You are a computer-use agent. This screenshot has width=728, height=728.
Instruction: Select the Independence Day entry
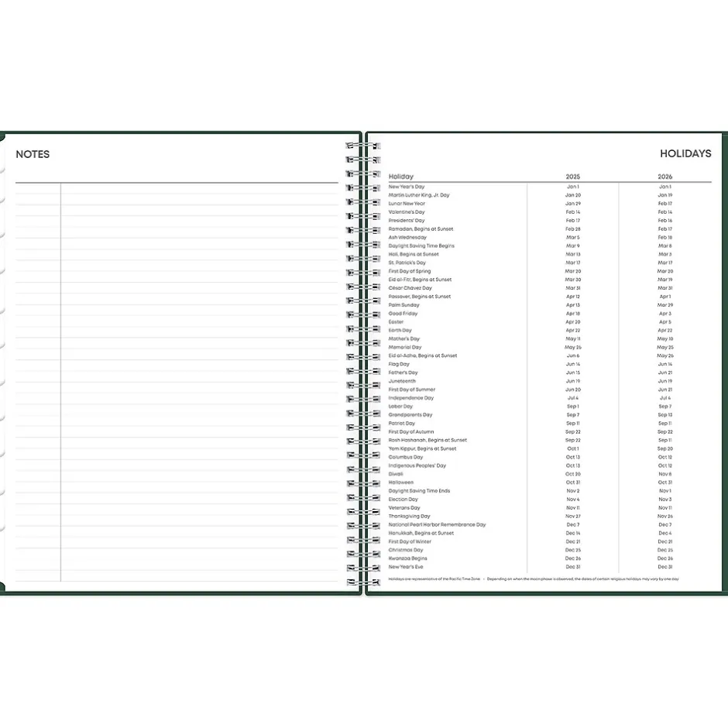[410, 398]
